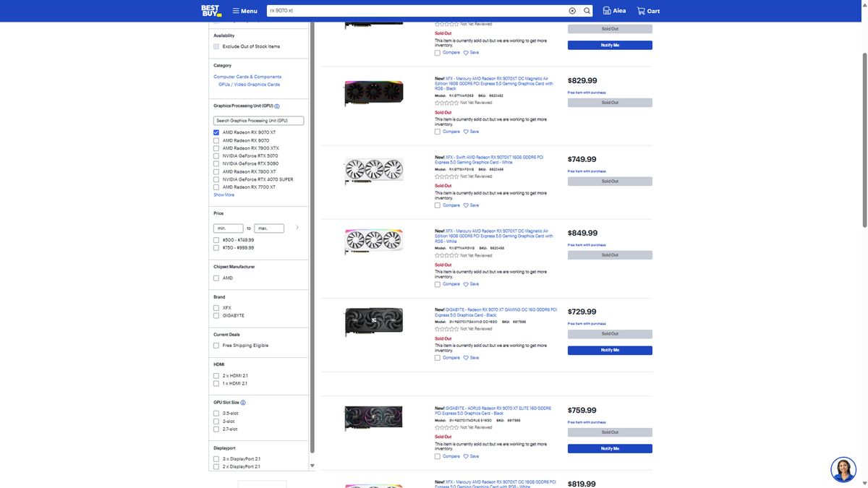Viewport: 868px width, 488px height.
Task: Open the live chat assistant avatar
Action: pos(843,470)
